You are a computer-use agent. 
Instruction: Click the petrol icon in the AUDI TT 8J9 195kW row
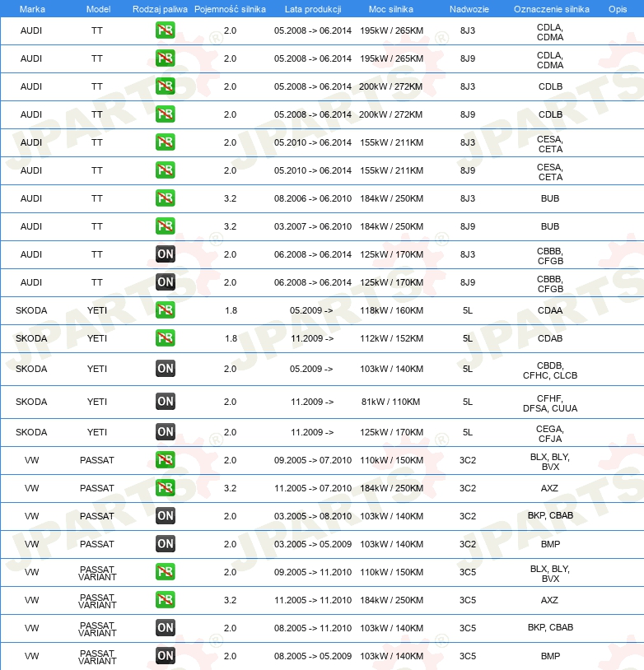pos(165,58)
